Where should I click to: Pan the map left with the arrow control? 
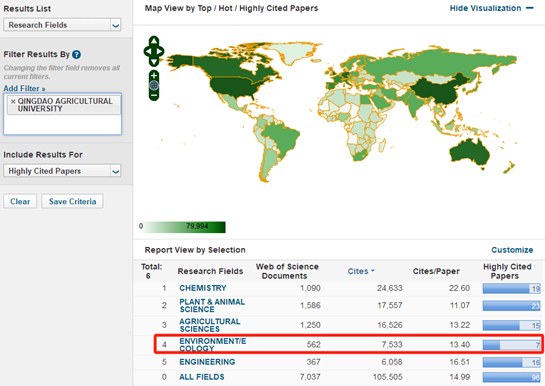click(147, 51)
